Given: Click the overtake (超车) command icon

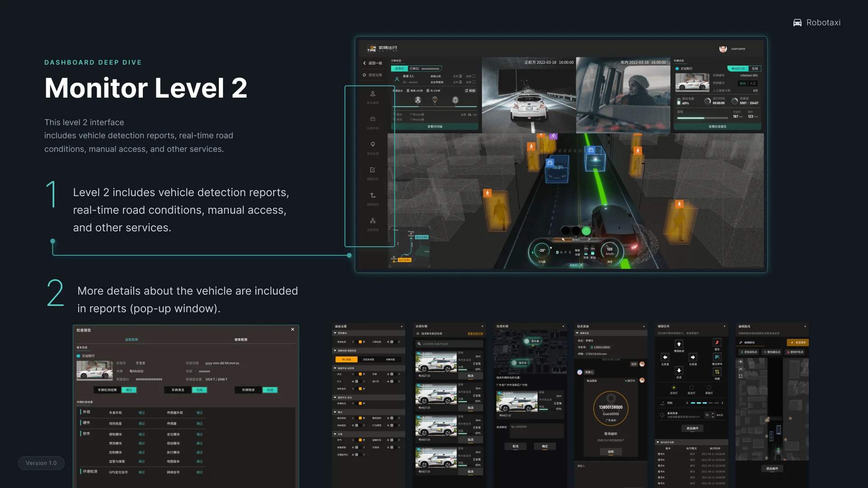Looking at the screenshot, I should point(717,343).
